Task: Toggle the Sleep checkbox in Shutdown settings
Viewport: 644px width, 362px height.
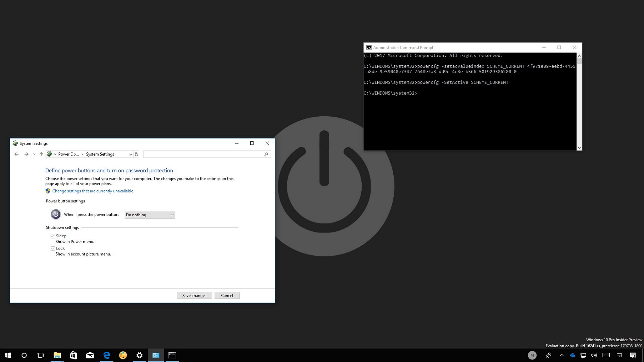Action: point(53,236)
